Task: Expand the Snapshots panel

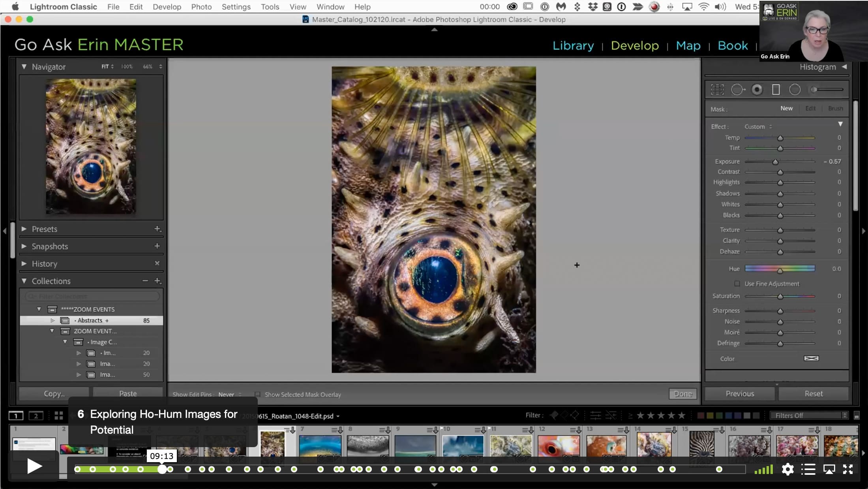Action: pos(24,246)
